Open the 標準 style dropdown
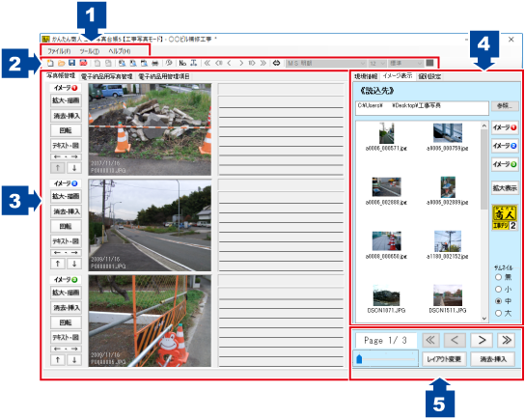 (x=405, y=64)
